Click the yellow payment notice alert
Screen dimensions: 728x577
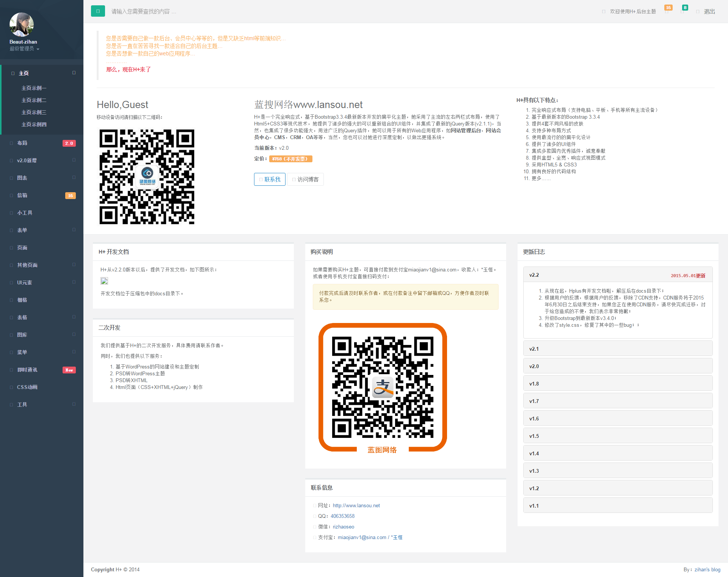click(406, 297)
